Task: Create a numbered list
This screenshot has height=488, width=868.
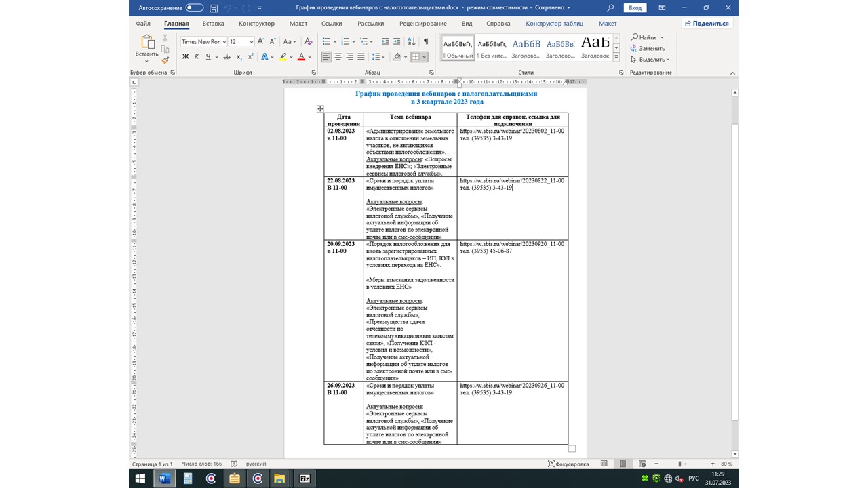Action: tap(347, 41)
